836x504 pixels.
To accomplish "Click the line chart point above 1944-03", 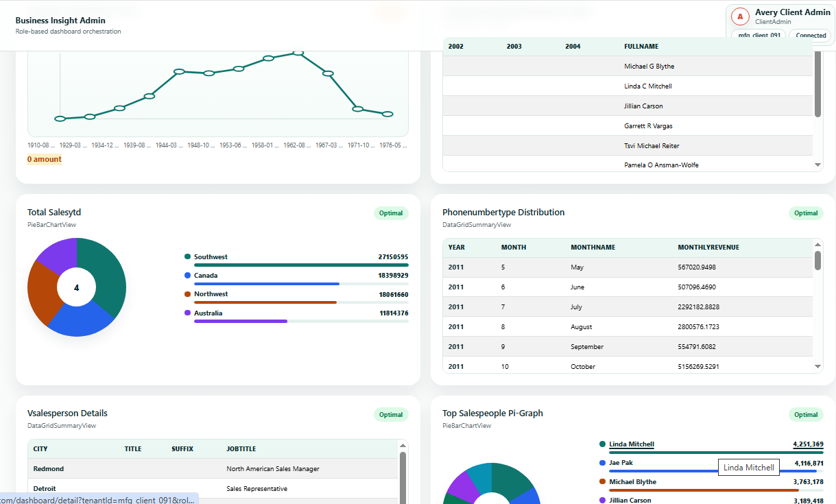I will coord(179,71).
